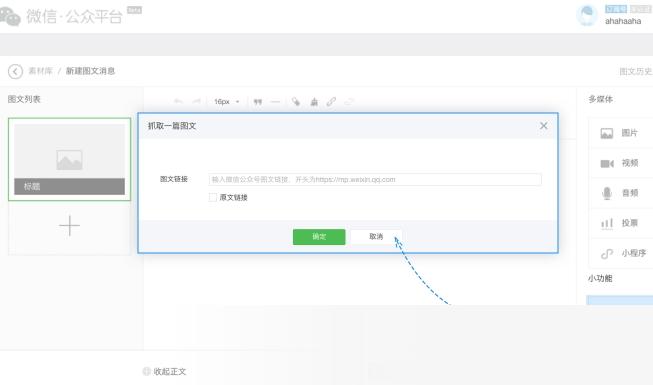Open the 素材库 breadcrumb link

(40, 71)
